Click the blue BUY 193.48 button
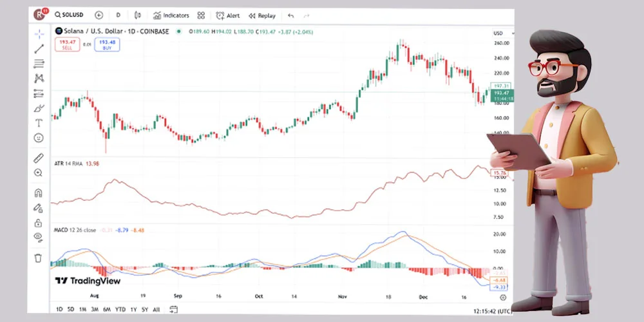 tap(107, 44)
